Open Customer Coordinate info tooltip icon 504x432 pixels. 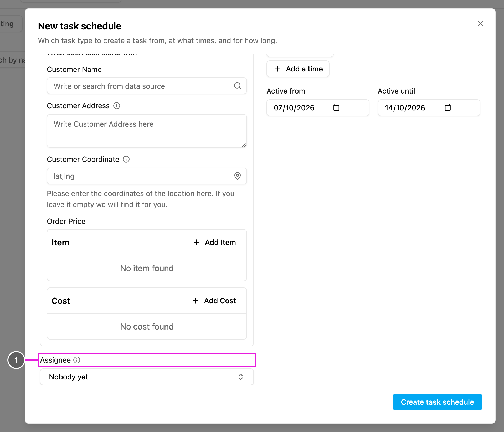[x=126, y=159]
